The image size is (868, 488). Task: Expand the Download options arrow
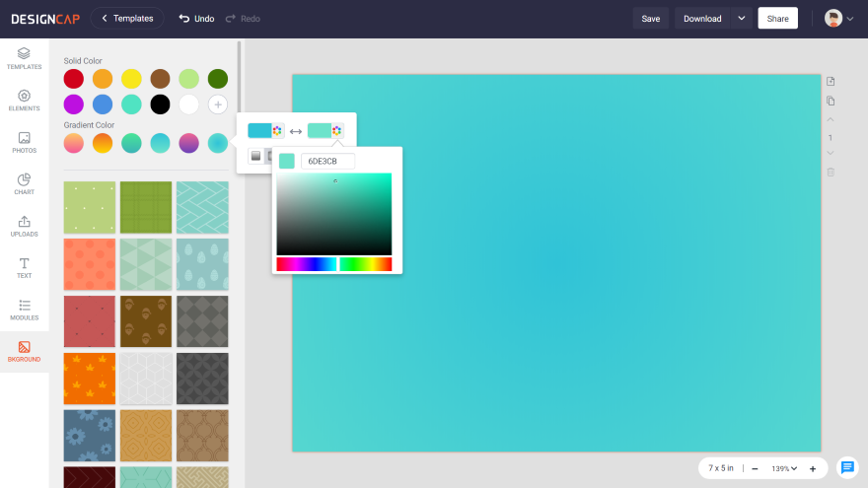[x=741, y=19]
